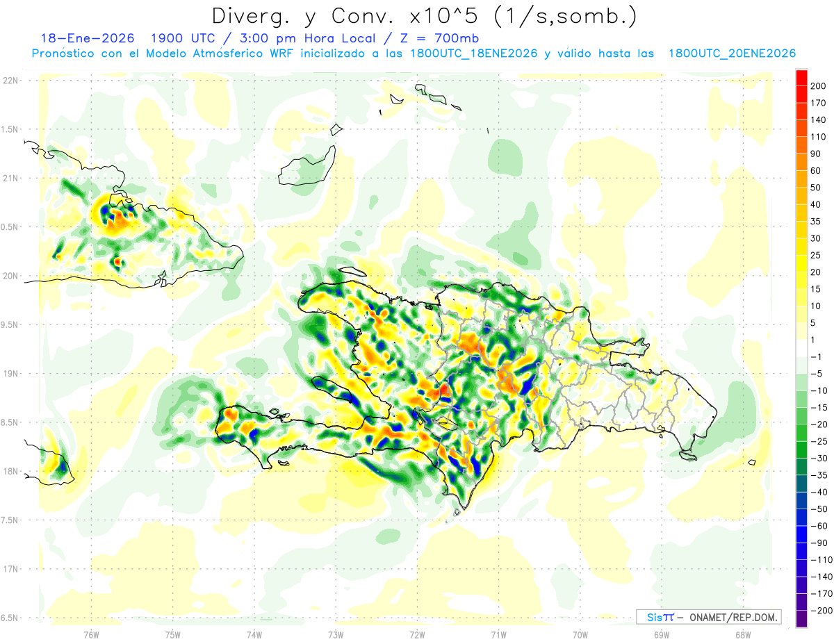
Task: Click the positive '25' color scale label
Action: pos(817,256)
